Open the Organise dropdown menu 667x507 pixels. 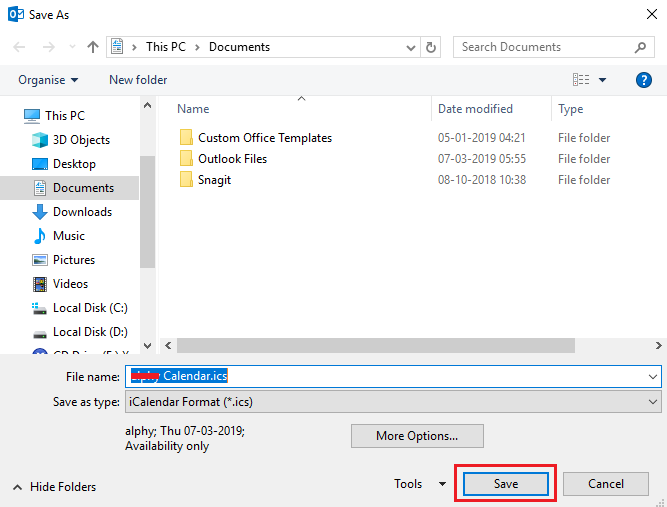click(48, 80)
